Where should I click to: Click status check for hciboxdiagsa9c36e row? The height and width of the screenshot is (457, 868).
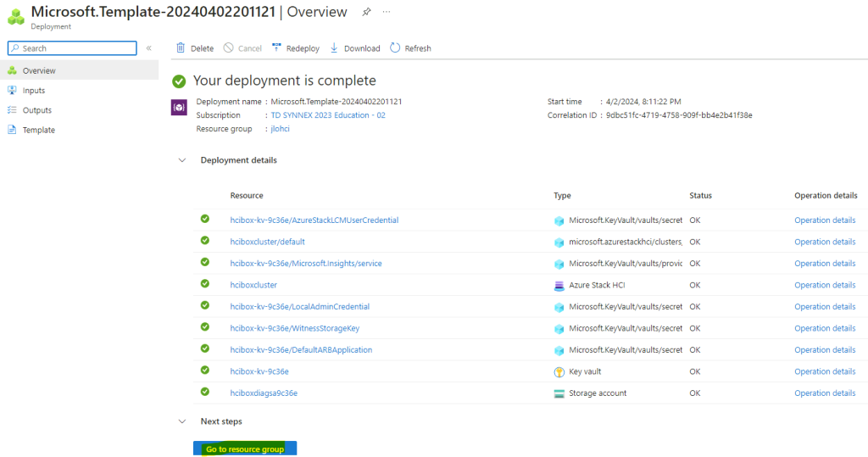205,392
